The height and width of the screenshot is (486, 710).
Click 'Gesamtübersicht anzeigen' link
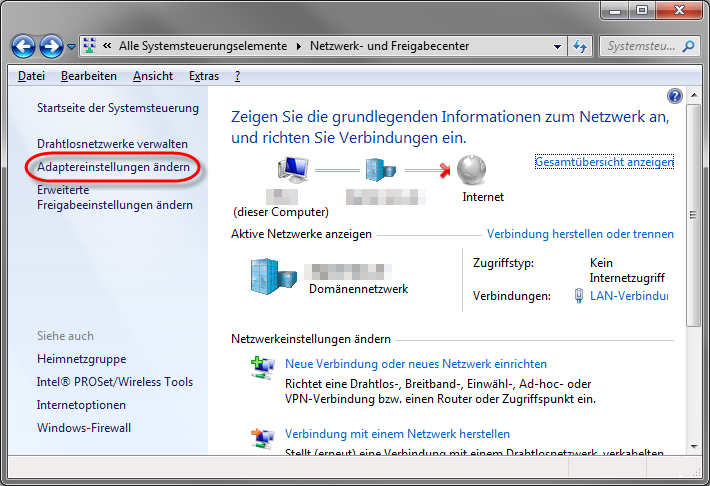click(604, 161)
